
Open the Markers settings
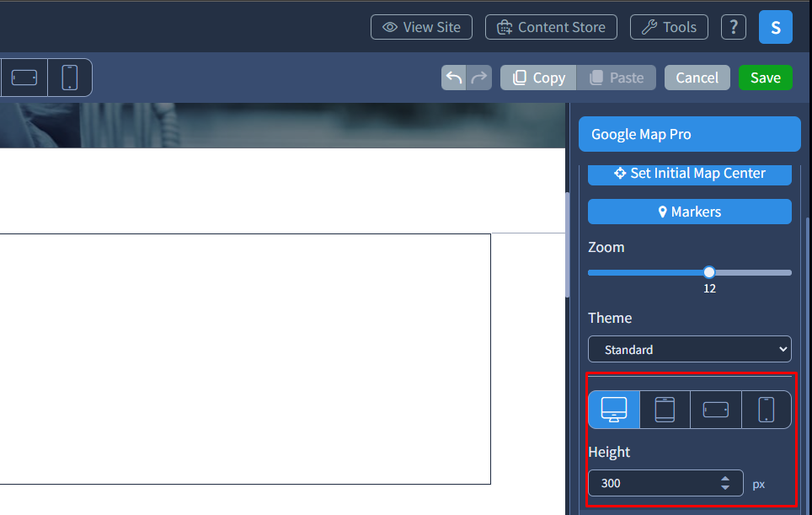(689, 212)
